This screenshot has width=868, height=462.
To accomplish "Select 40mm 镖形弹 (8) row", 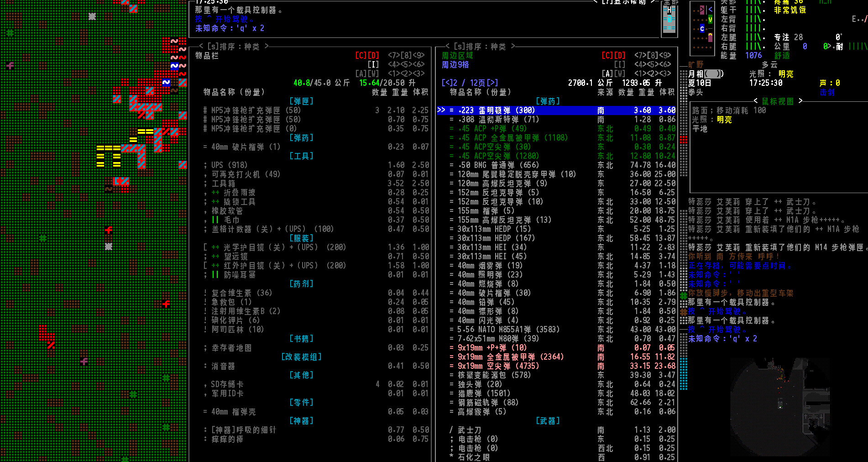I will [x=556, y=311].
